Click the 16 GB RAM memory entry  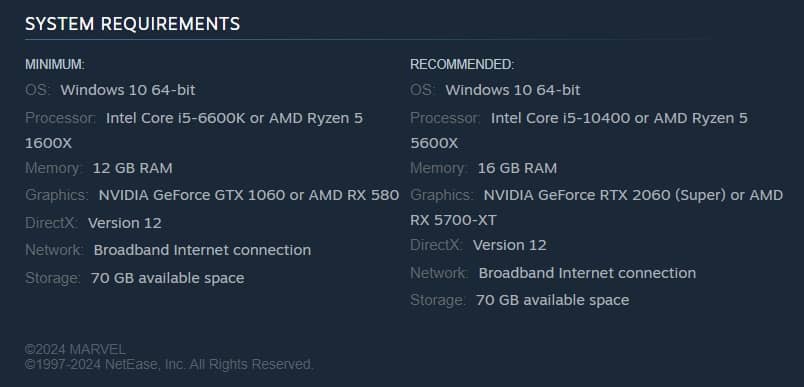(x=517, y=168)
